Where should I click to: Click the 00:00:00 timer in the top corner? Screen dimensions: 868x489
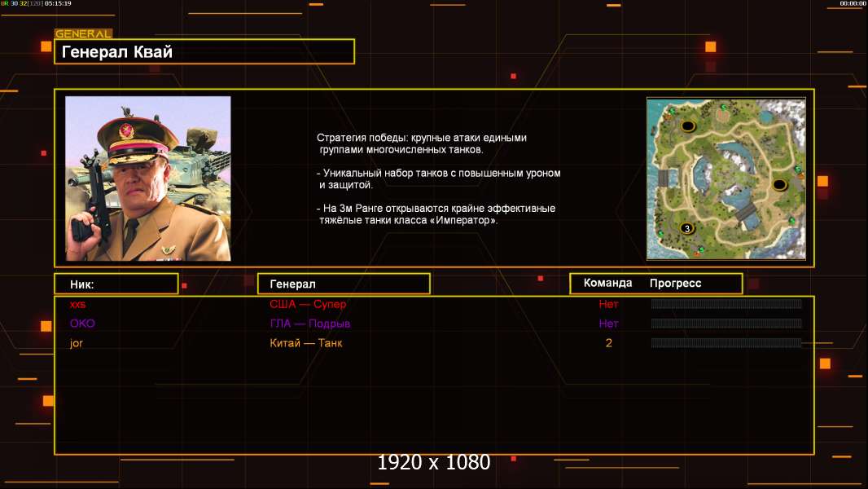[853, 4]
